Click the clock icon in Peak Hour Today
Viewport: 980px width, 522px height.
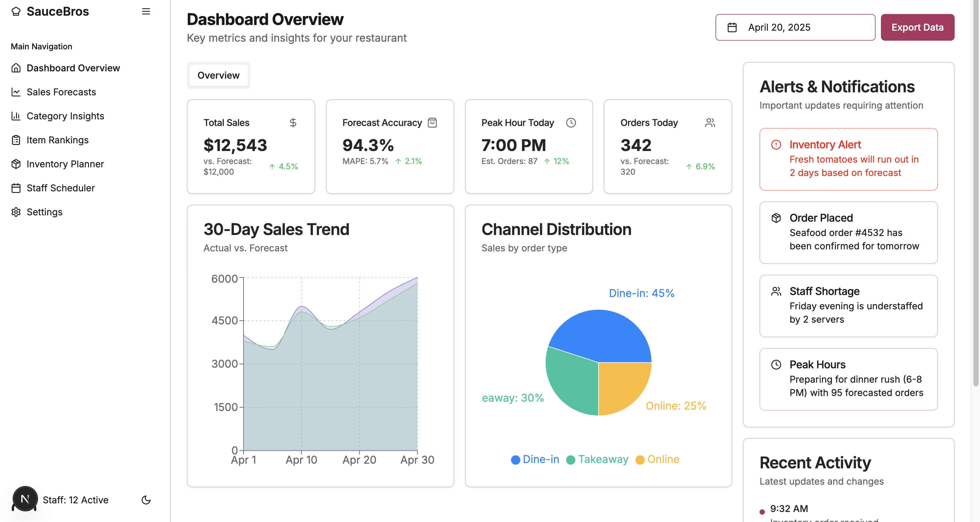pos(571,123)
